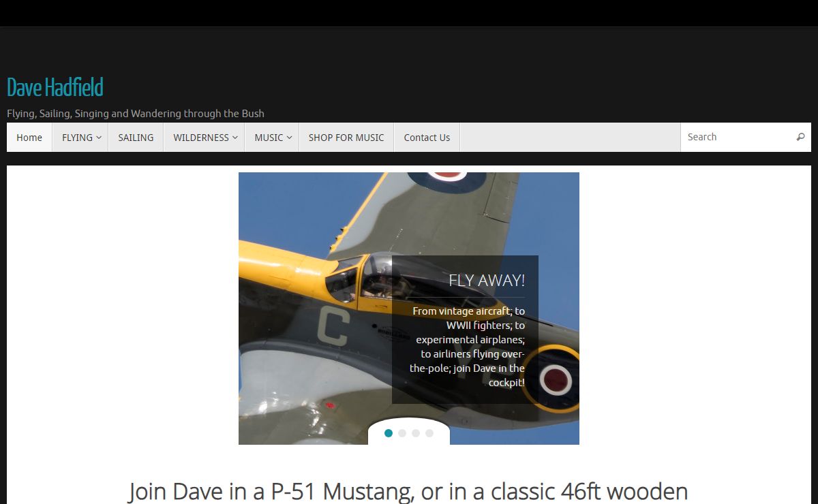Click the search magnifier icon
The image size is (818, 504).
point(800,137)
